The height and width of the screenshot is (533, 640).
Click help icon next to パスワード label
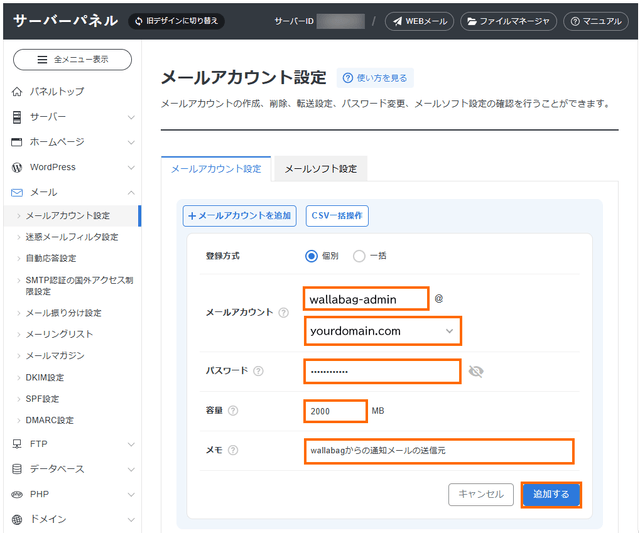point(258,371)
